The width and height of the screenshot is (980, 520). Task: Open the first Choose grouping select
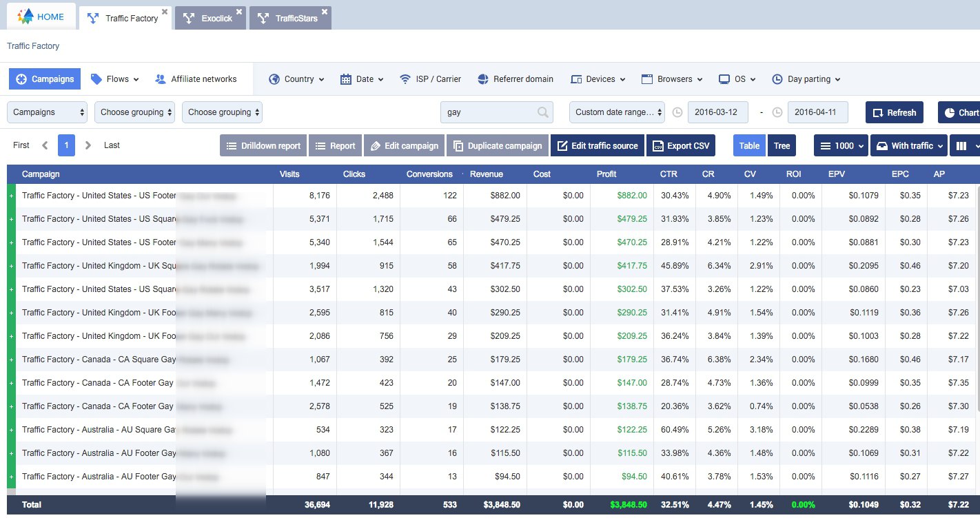(x=135, y=112)
